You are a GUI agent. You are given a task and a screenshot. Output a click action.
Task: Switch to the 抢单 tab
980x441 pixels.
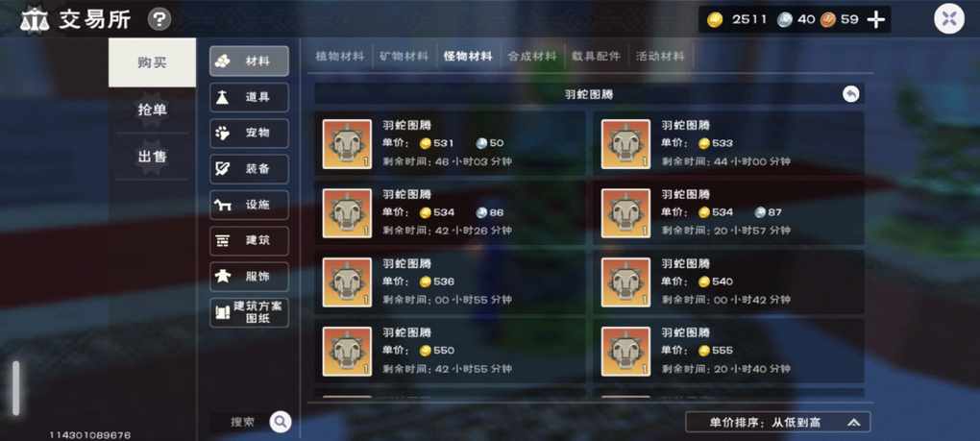152,110
